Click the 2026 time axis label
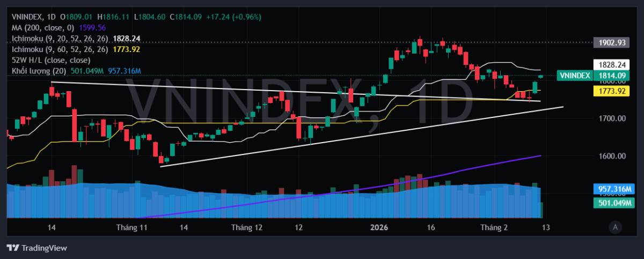The width and height of the screenshot is (644, 259). click(378, 228)
